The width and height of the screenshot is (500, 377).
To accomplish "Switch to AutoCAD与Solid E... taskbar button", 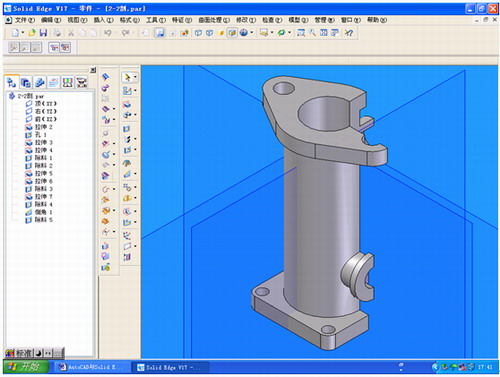I will tap(91, 367).
